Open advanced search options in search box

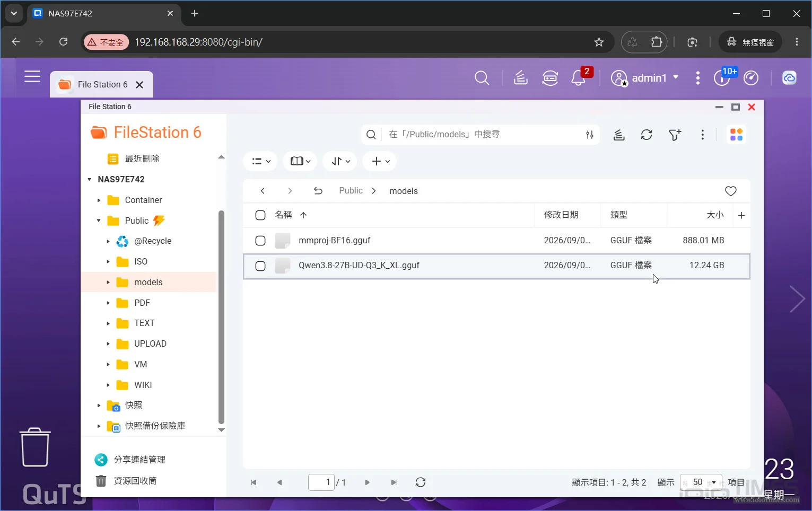pyautogui.click(x=590, y=135)
